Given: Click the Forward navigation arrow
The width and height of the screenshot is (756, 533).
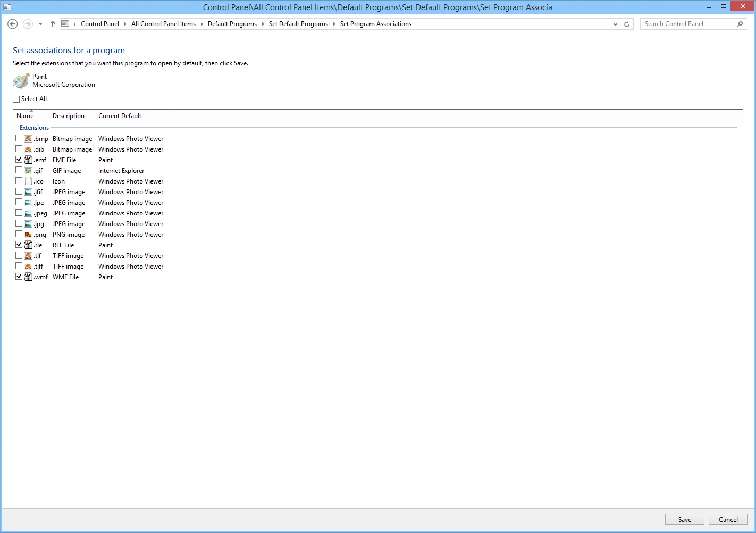Looking at the screenshot, I should point(28,24).
